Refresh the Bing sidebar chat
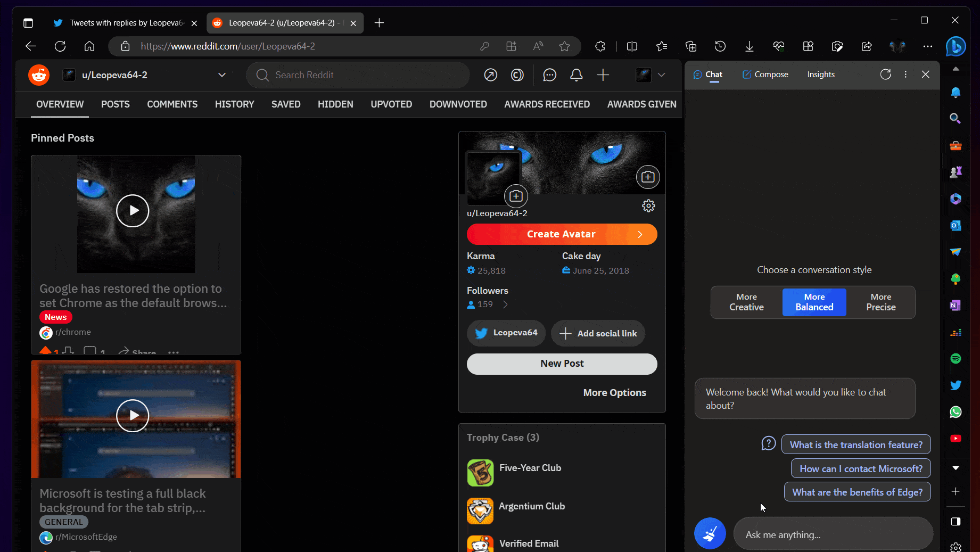The width and height of the screenshot is (980, 552). tap(885, 75)
